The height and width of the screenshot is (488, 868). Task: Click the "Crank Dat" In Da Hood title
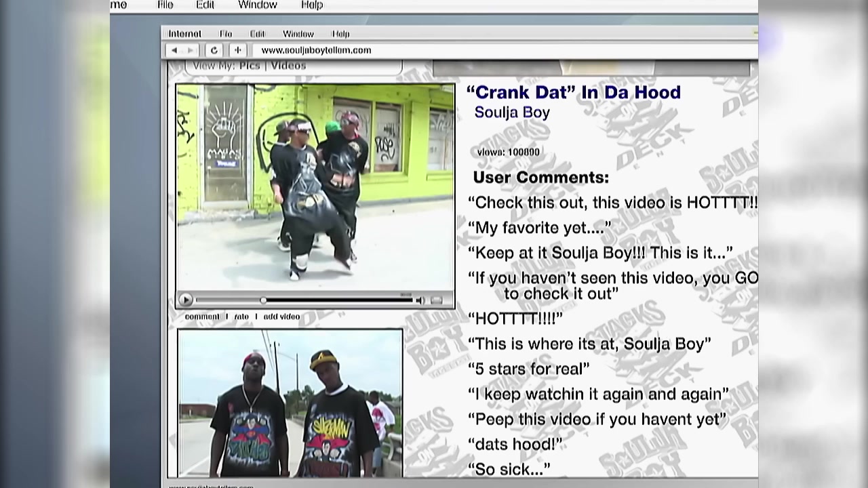click(573, 93)
